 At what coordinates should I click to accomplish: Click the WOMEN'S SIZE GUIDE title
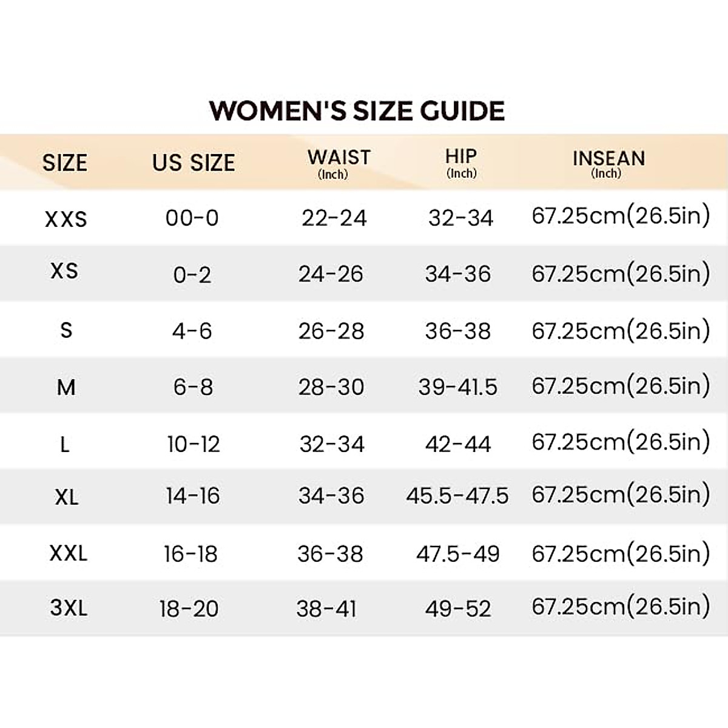pos(357,111)
